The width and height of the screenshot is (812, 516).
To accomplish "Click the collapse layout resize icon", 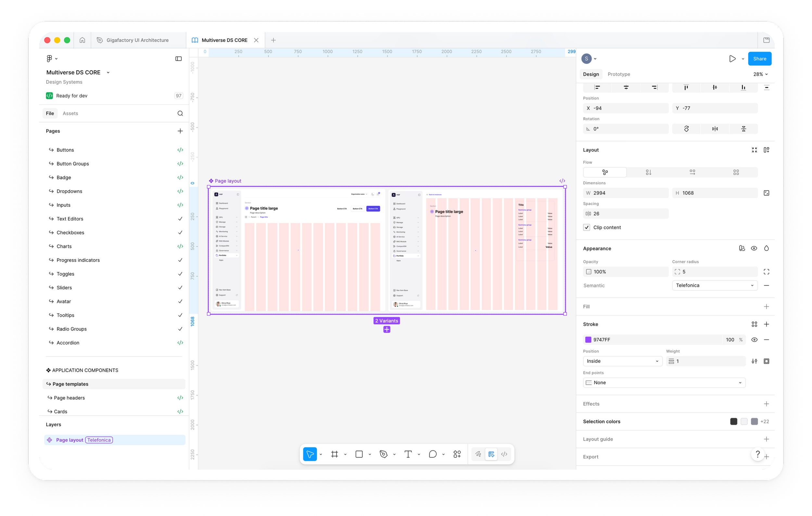I will pos(754,150).
